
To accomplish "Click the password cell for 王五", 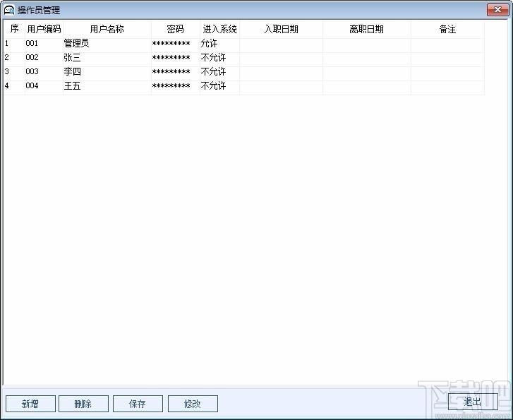I will pos(176,88).
